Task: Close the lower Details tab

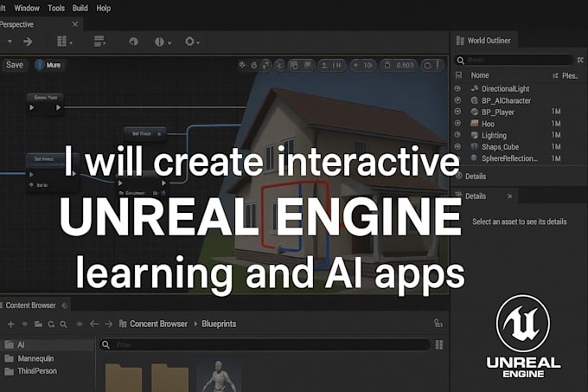Action: (x=509, y=196)
